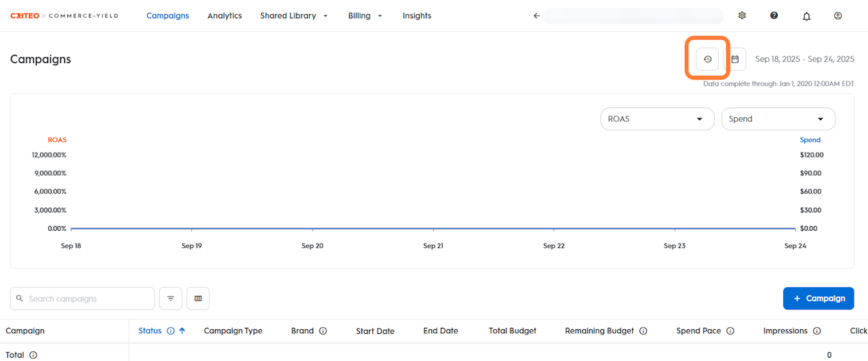Open the user profile icon
Screen dimensions: 868x361
point(838,16)
